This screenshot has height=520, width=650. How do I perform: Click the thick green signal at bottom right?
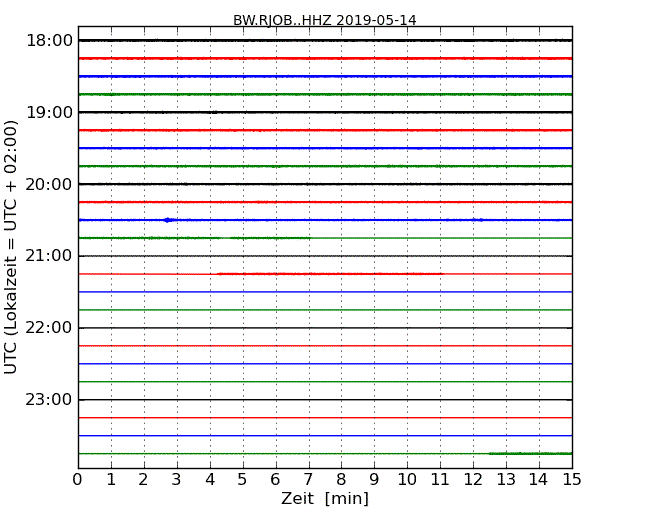(531, 454)
